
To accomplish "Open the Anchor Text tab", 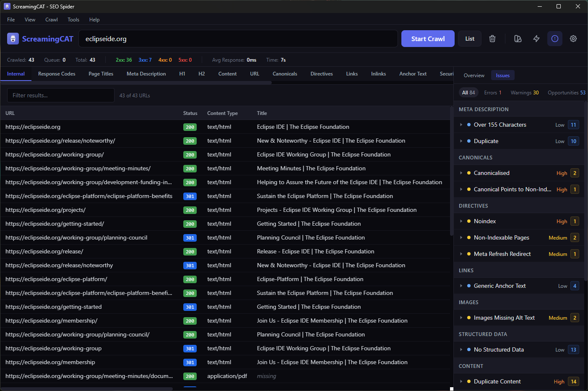I will point(413,74).
